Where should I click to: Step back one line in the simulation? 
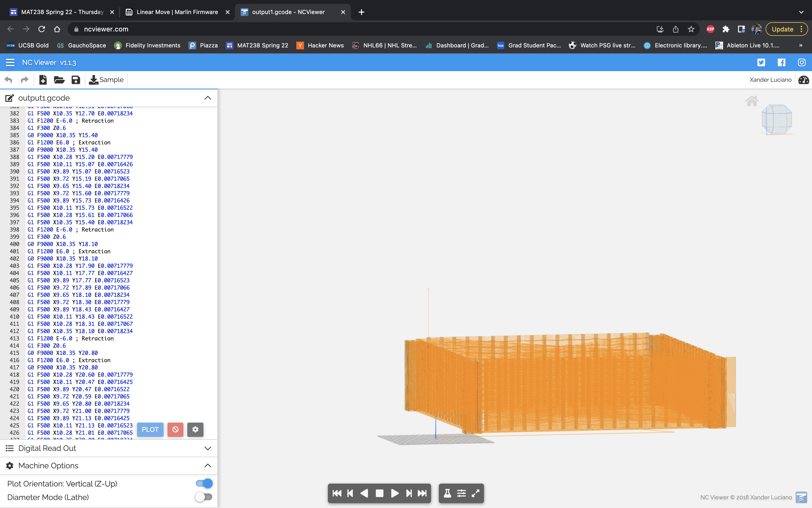click(350, 493)
